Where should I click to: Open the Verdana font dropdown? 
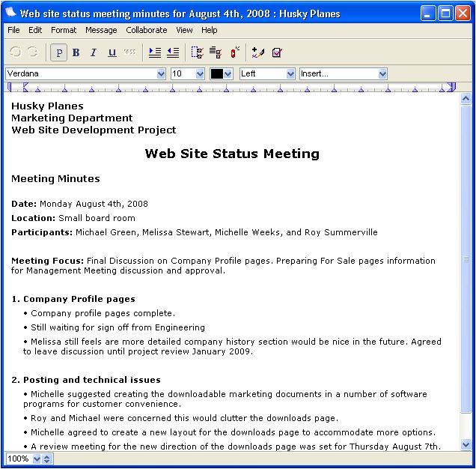pyautogui.click(x=161, y=74)
